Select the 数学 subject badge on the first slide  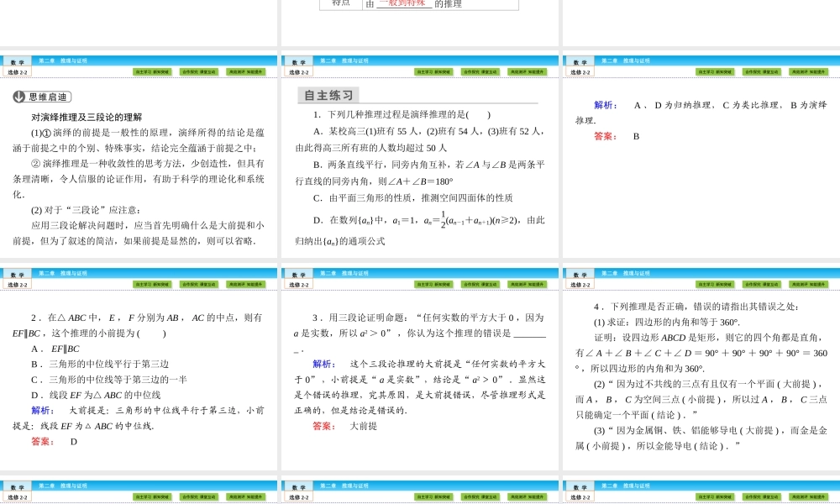click(17, 61)
